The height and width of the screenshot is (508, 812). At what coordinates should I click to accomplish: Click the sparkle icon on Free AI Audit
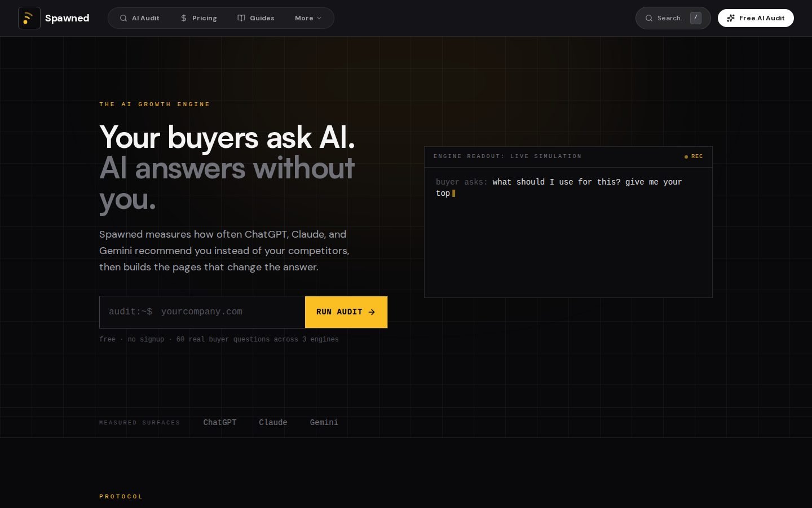pyautogui.click(x=731, y=18)
